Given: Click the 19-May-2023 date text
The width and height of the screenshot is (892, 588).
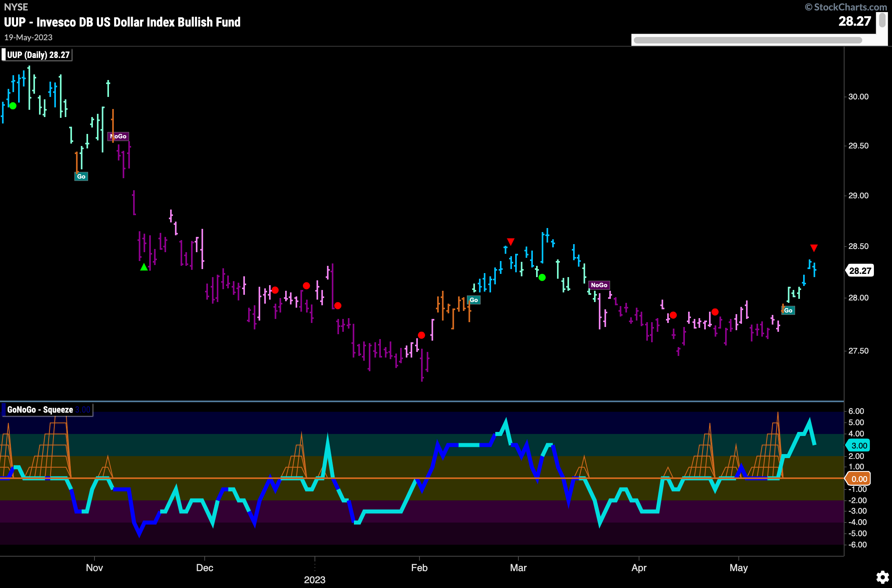Looking at the screenshot, I should tap(28, 37).
